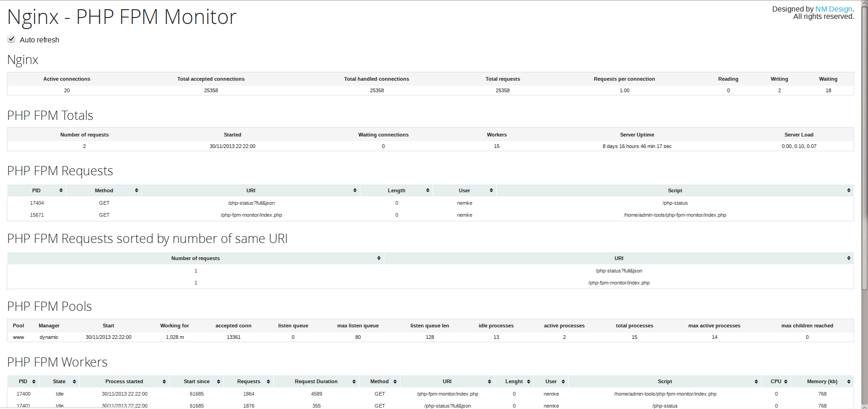Viewport: 868px width, 409px height.
Task: Click Request Duration value 4589
Action: click(317, 394)
